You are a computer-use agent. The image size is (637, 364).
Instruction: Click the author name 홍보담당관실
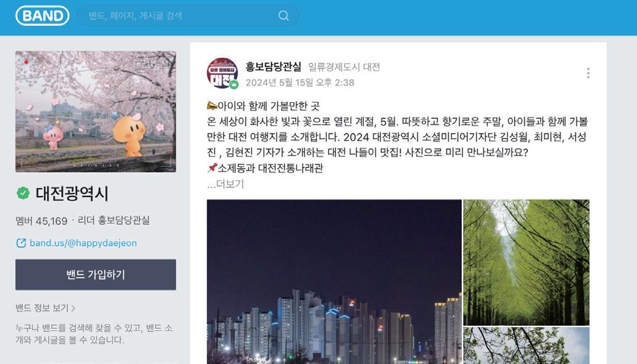point(273,67)
